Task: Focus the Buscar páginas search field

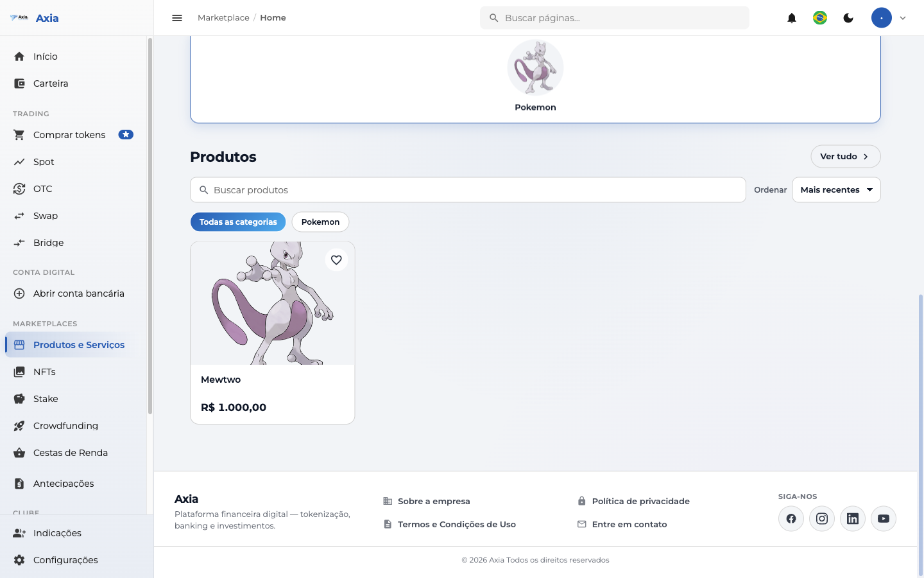Action: (x=615, y=18)
